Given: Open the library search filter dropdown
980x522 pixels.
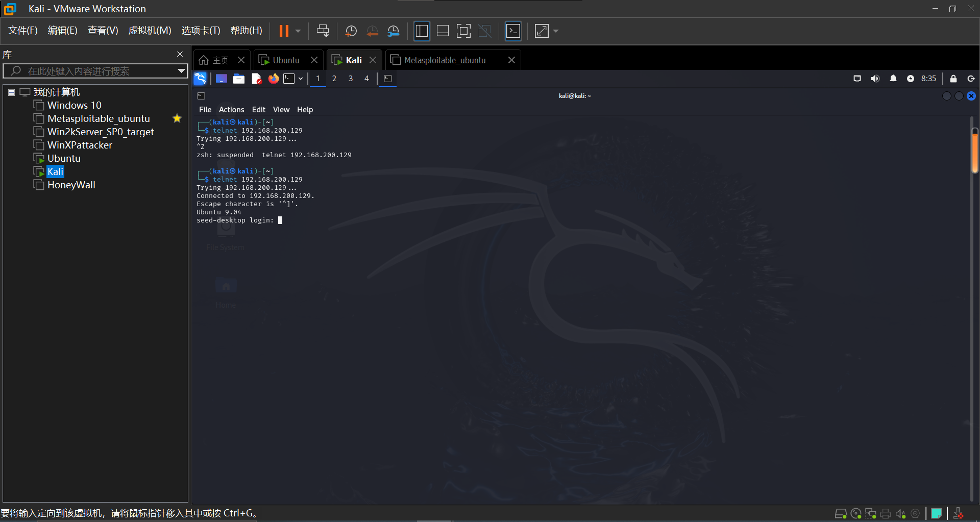Looking at the screenshot, I should tap(181, 71).
